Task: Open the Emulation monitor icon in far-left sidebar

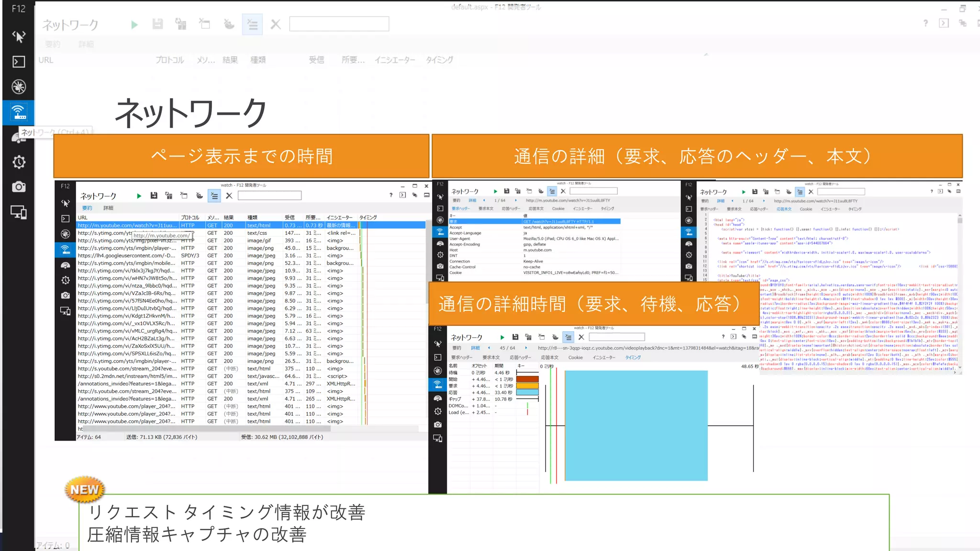Action: tap(19, 212)
